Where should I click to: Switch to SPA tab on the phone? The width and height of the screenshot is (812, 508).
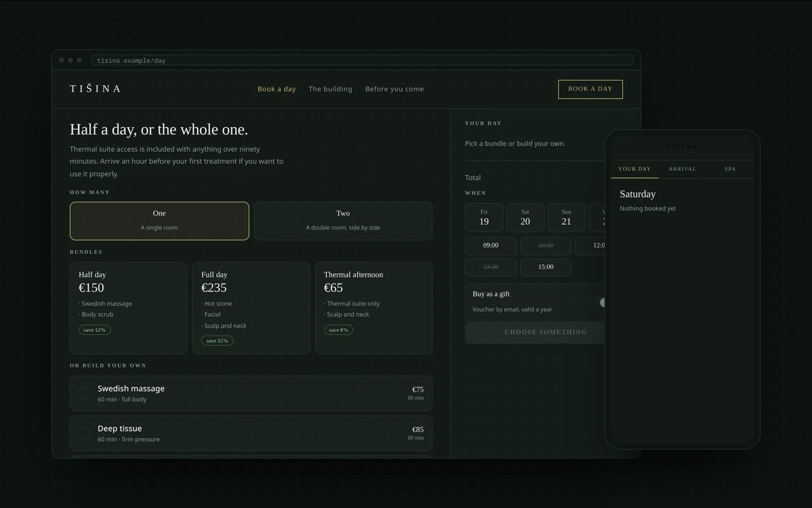(x=730, y=169)
